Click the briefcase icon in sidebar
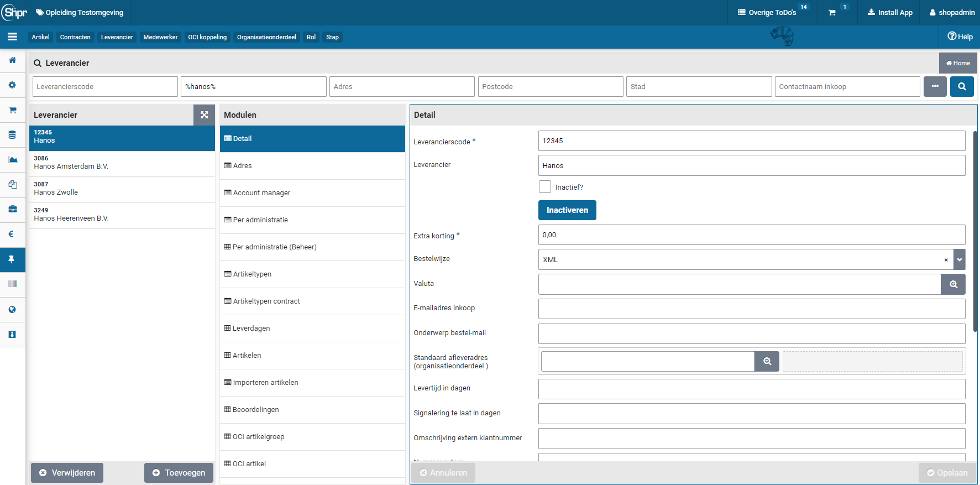Viewport: 980px width, 485px height. coord(12,209)
